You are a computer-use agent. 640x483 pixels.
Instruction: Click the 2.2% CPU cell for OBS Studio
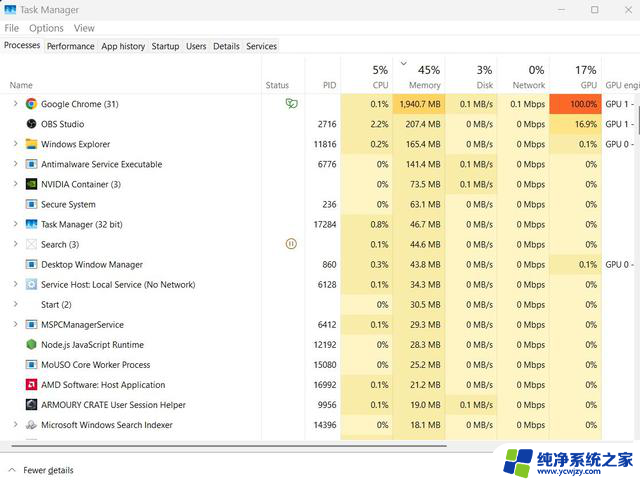(366, 124)
